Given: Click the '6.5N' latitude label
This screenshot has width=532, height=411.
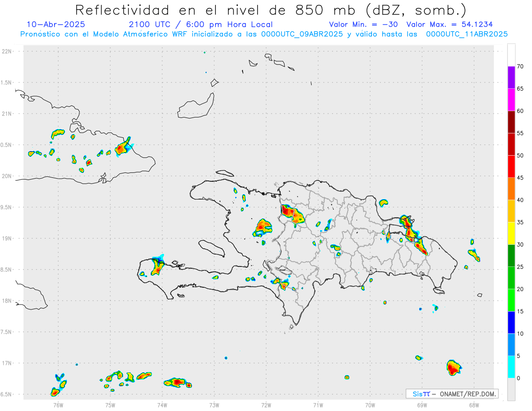Looking at the screenshot, I should click(x=6, y=394).
